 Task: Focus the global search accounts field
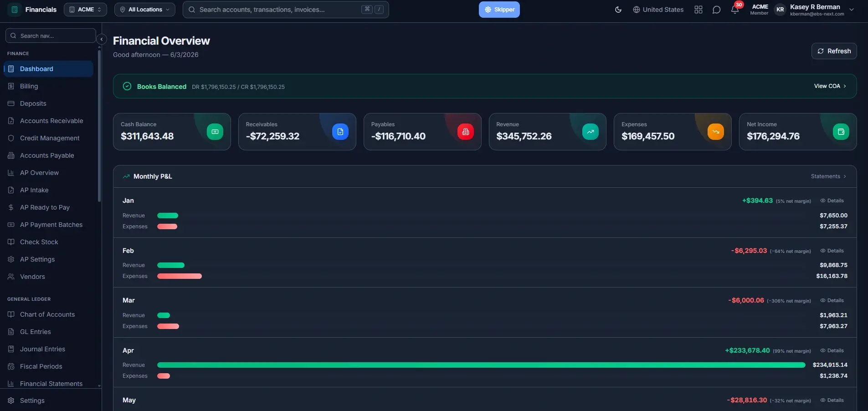click(286, 10)
